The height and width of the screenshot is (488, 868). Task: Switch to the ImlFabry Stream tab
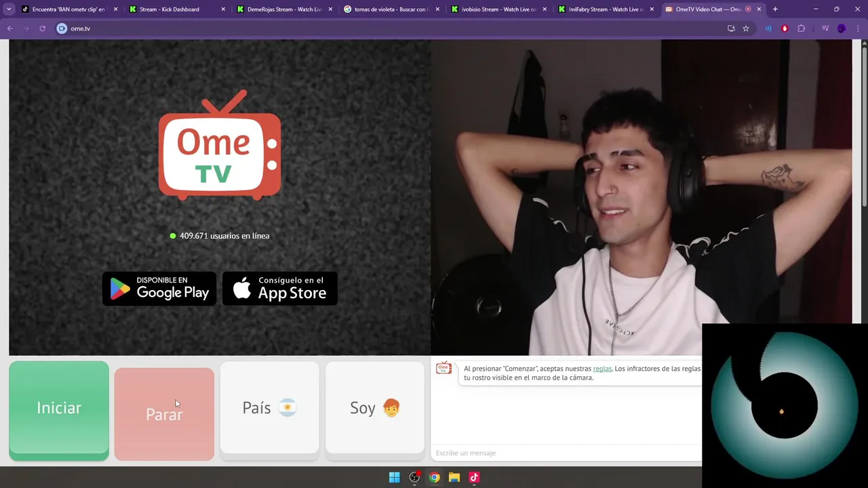(x=606, y=9)
